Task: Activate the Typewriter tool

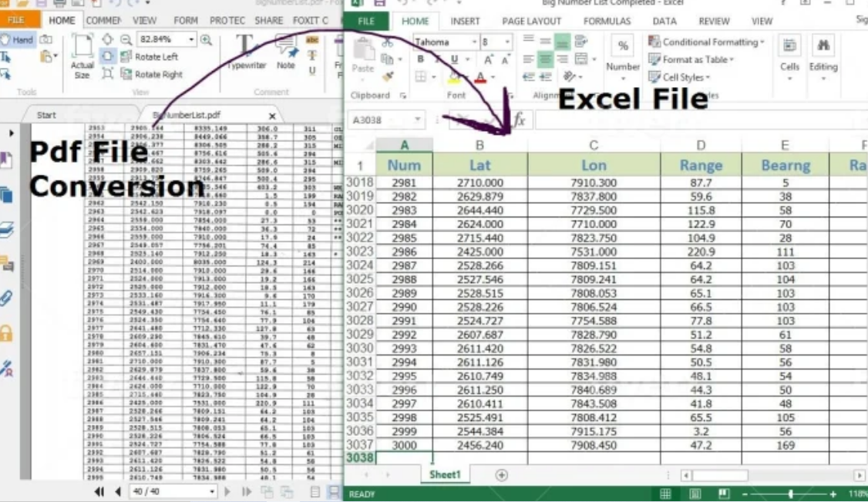Action: pos(244,56)
